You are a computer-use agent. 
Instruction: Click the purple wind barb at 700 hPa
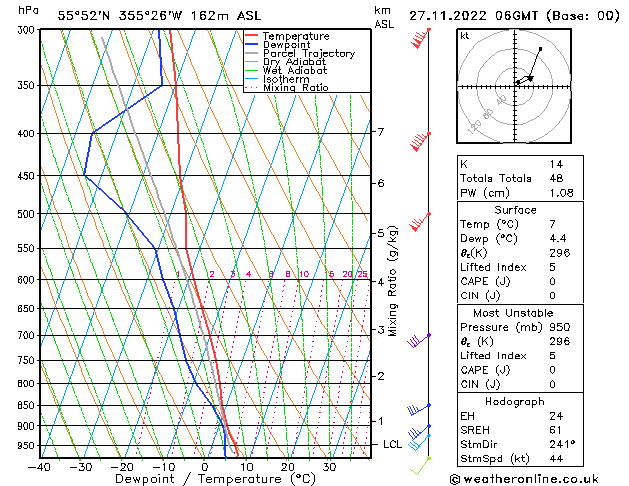pos(419,340)
